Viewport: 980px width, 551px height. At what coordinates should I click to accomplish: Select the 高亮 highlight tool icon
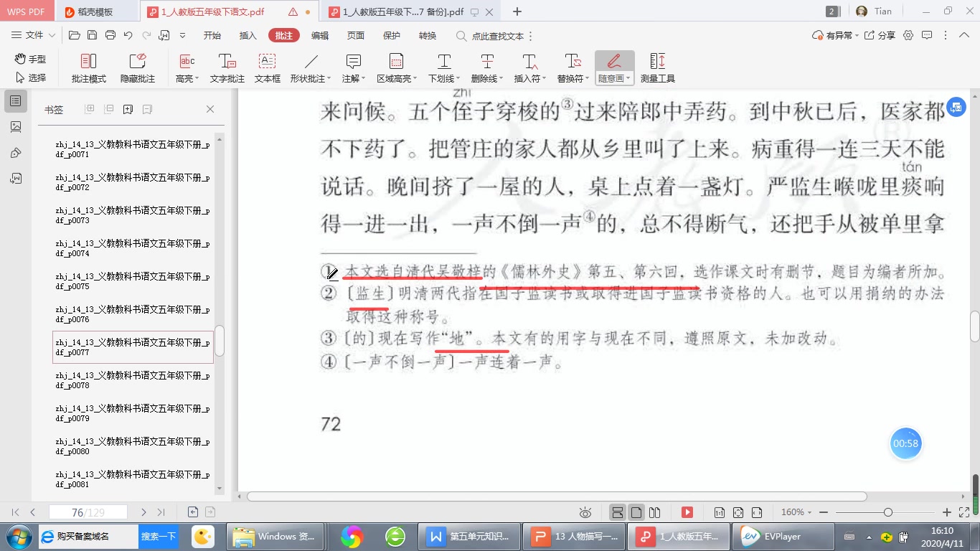click(x=187, y=61)
